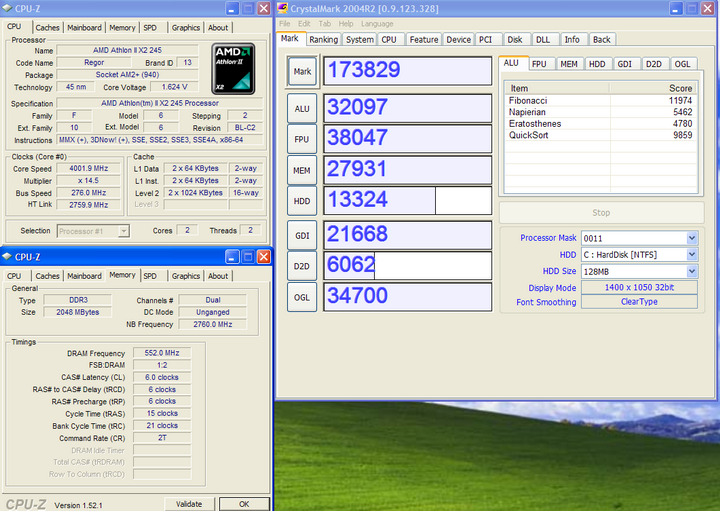Open Graphics tab in top CPU-Z window
The height and width of the screenshot is (511, 720).
click(186, 28)
